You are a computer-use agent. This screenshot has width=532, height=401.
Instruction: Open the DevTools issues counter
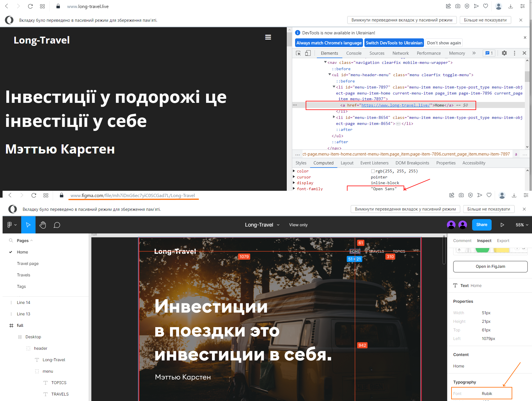click(489, 53)
